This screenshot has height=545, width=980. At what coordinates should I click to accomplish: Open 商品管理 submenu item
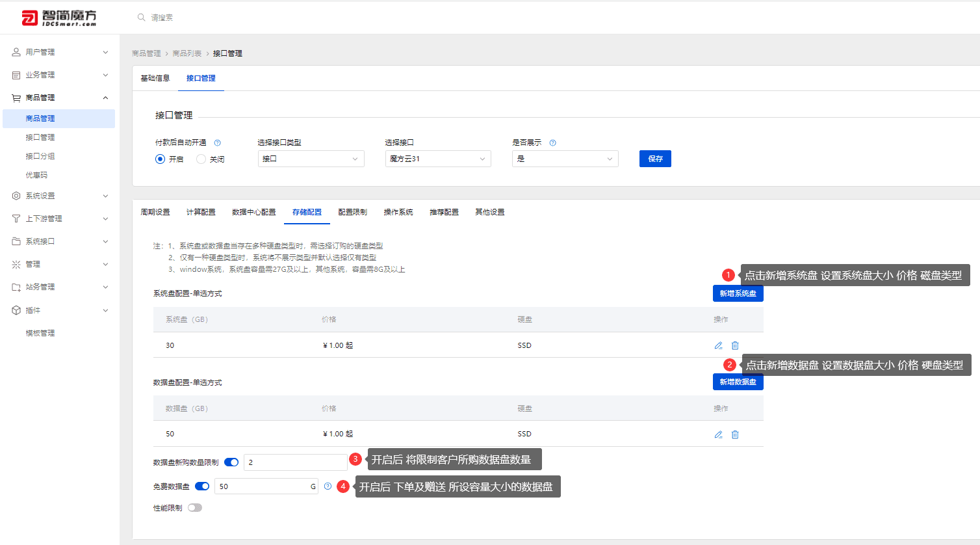pyautogui.click(x=59, y=118)
